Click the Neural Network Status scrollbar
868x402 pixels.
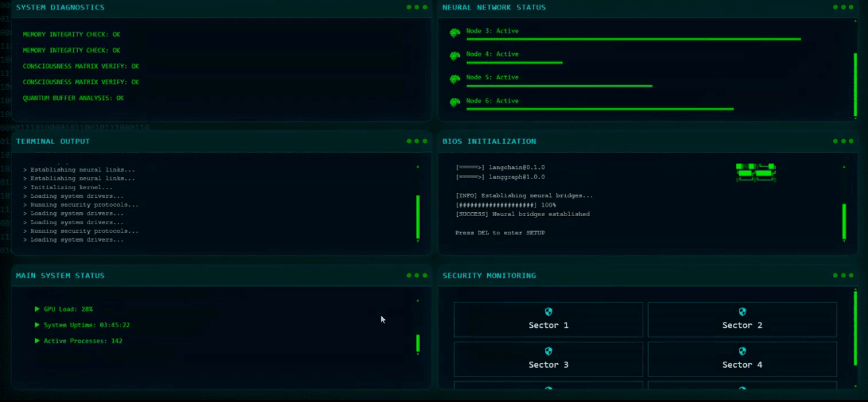(855, 84)
